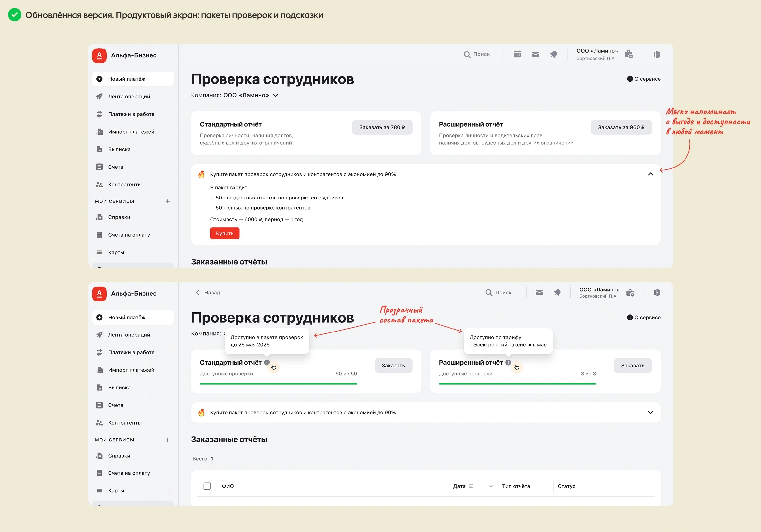Screen dimensions: 761x532
Task: Open Новый платёж in top sidebar
Action: (133, 79)
